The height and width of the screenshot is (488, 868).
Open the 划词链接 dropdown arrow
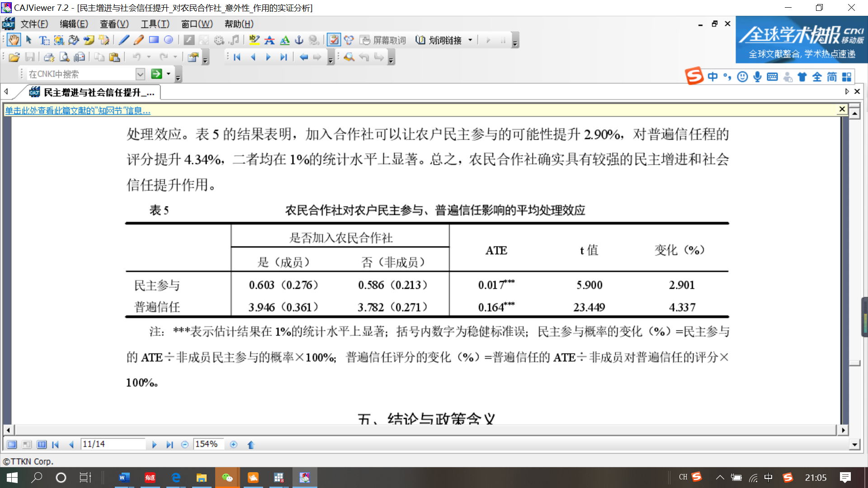coord(470,40)
